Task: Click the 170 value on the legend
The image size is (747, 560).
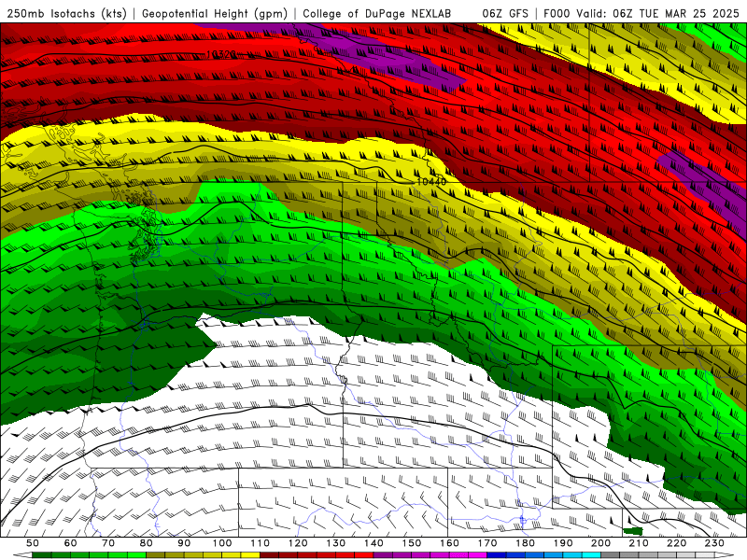Action: pyautogui.click(x=487, y=543)
